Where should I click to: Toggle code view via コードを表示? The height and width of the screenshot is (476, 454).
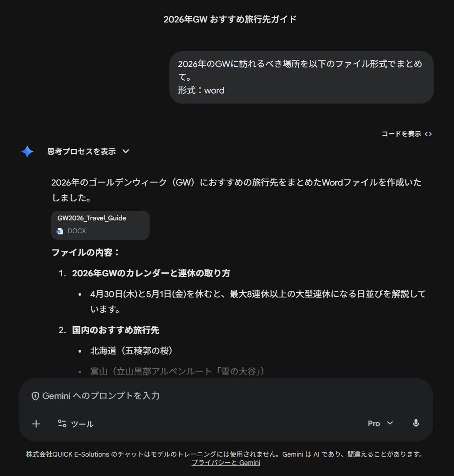(401, 134)
